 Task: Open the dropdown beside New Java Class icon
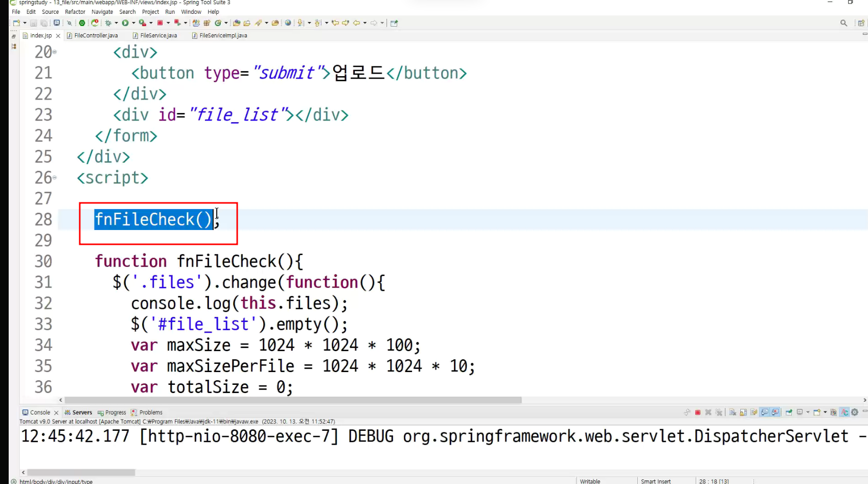(x=225, y=23)
